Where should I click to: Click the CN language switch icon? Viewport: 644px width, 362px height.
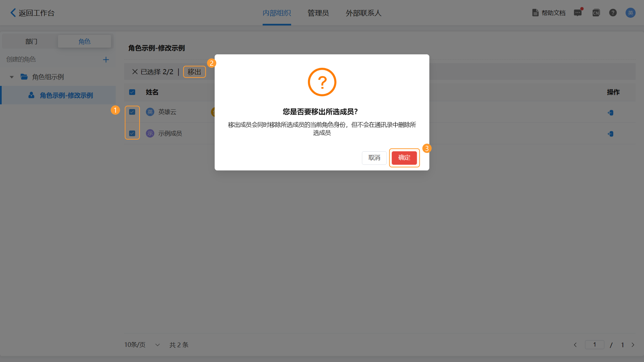click(596, 13)
